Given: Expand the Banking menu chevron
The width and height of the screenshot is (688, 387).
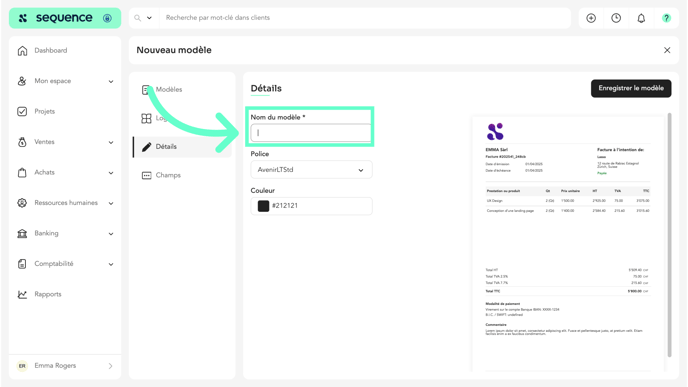Looking at the screenshot, I should [x=111, y=234].
